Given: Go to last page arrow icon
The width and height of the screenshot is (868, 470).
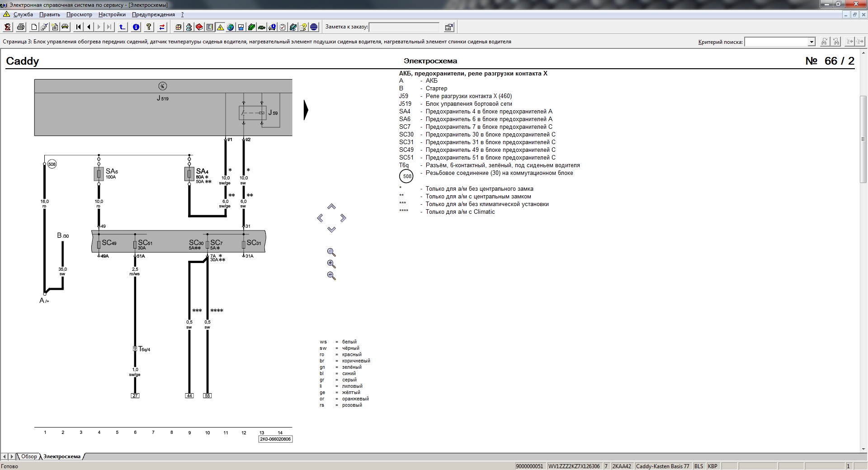Looking at the screenshot, I should click(109, 27).
